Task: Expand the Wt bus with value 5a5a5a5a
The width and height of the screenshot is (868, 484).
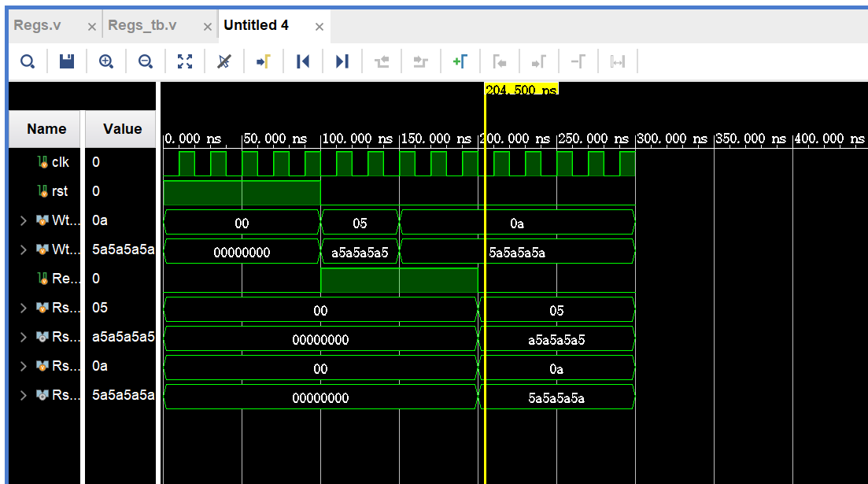Action: 24,250
